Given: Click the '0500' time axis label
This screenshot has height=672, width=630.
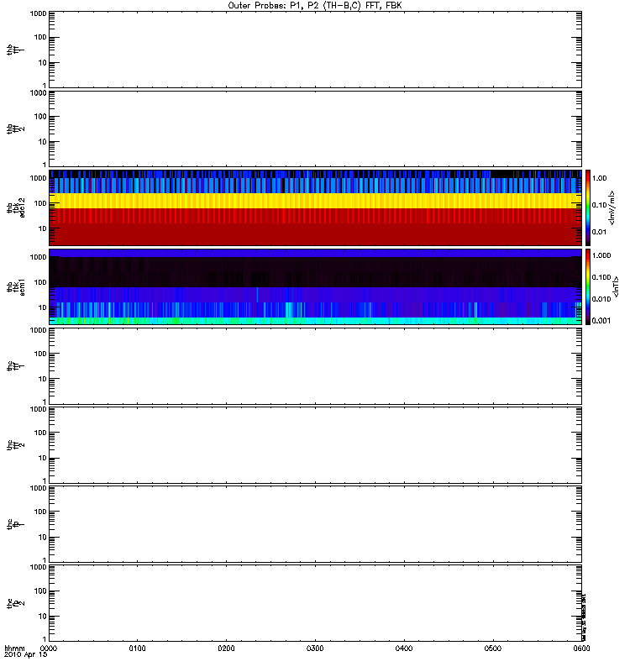Looking at the screenshot, I should (493, 648).
